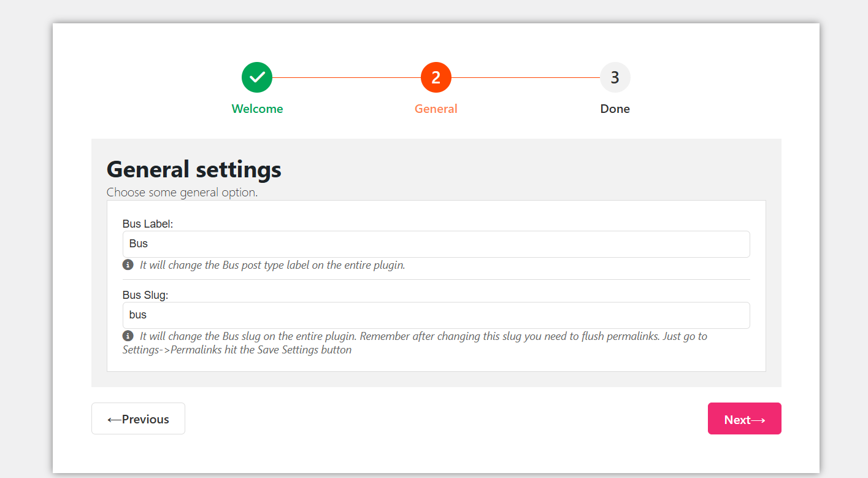Screen dimensions: 868x478
Task: Click info icon below Bus Label field
Action: pos(128,264)
